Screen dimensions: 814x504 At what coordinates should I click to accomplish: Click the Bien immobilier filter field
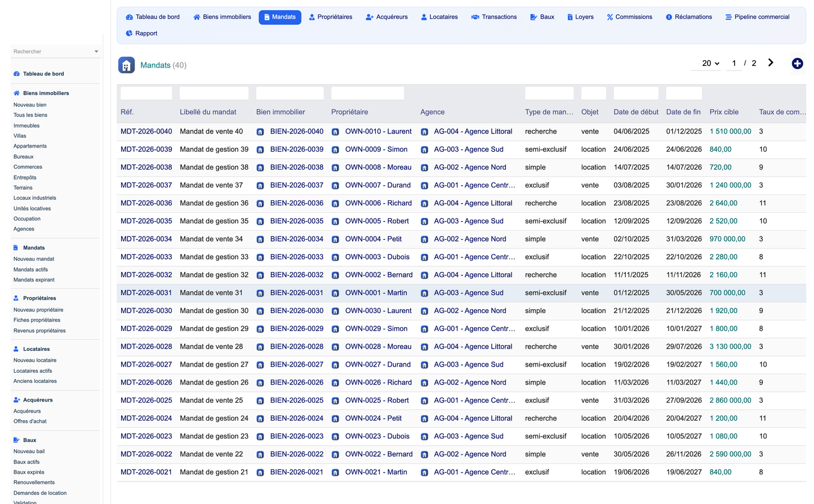coord(290,93)
